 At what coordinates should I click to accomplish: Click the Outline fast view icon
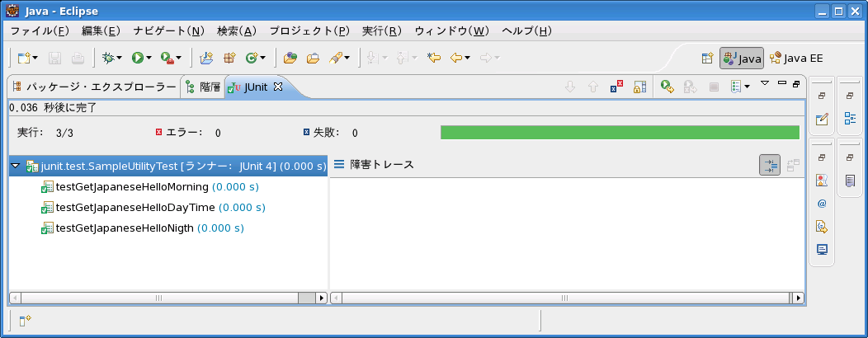pos(850,118)
